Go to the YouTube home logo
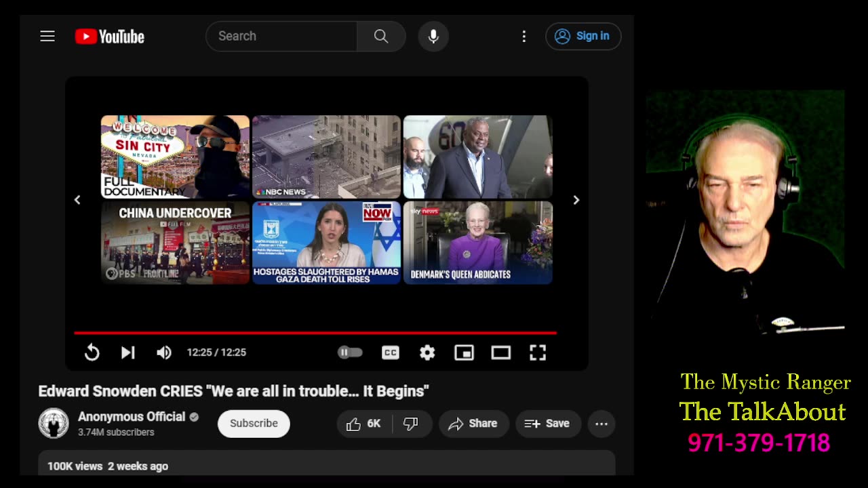The image size is (868, 488). [110, 37]
